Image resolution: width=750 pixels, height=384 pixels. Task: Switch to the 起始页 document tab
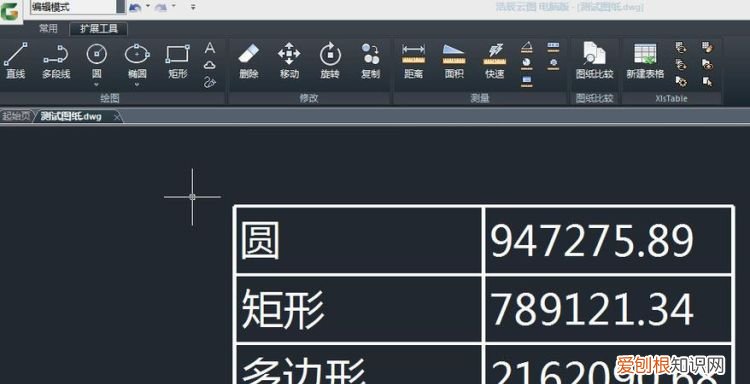[x=16, y=116]
